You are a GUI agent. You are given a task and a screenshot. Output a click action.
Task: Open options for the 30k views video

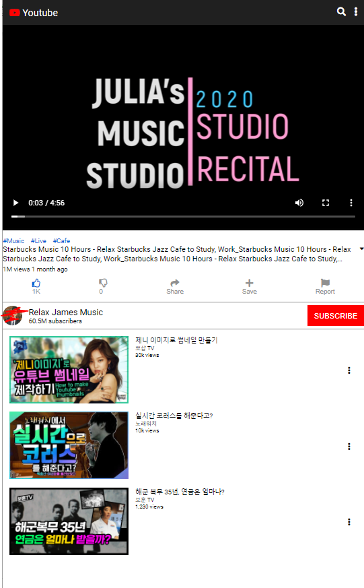pos(349,370)
